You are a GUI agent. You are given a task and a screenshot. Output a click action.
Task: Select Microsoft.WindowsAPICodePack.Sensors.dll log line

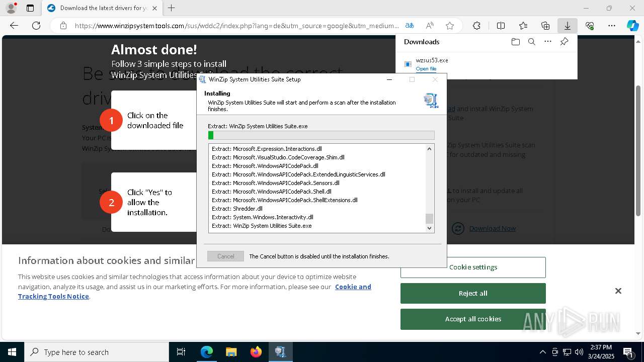275,183
